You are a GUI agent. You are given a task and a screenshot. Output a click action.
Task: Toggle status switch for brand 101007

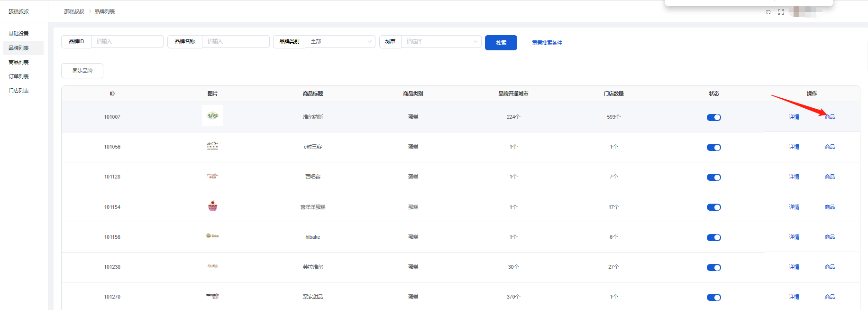(713, 117)
